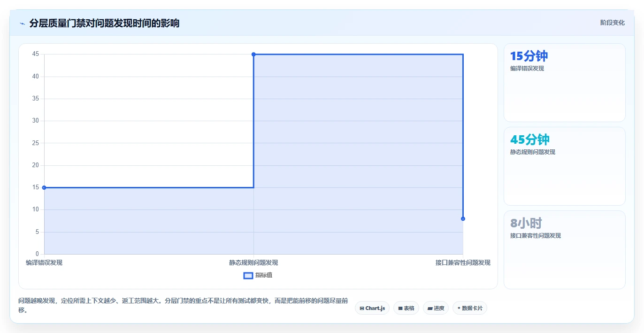This screenshot has width=644, height=333.
Task: Click the chart title 分层质量门禁对问题发现时间的影响
Action: 104,23
